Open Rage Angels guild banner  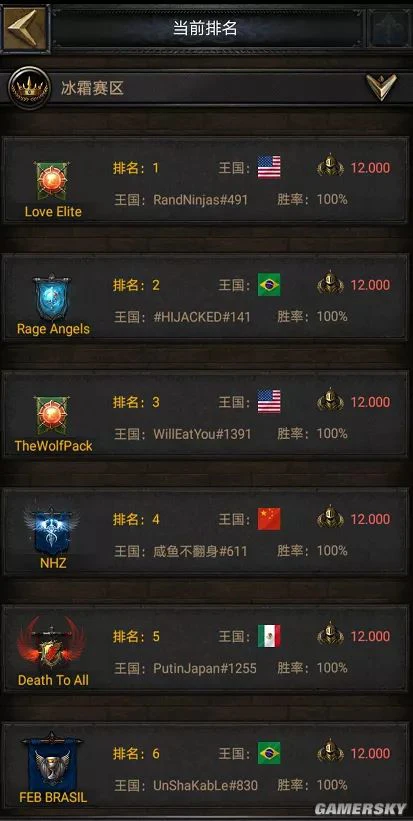coord(52,297)
